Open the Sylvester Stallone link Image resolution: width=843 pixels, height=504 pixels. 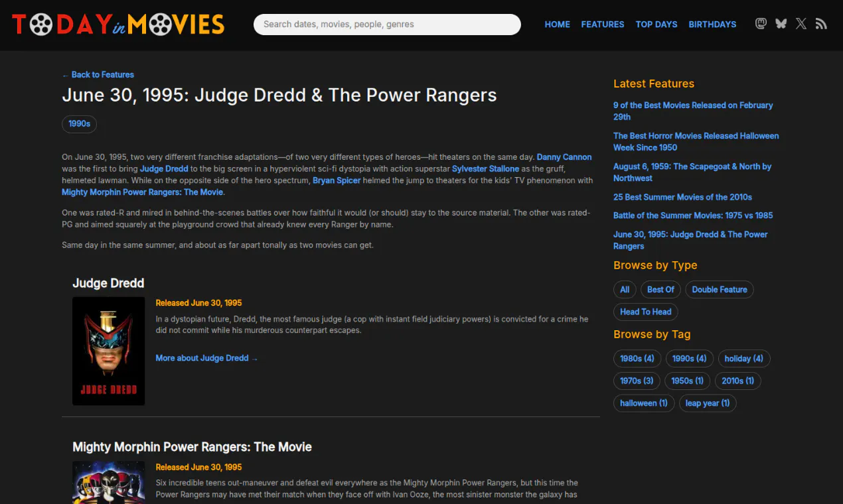(x=485, y=169)
